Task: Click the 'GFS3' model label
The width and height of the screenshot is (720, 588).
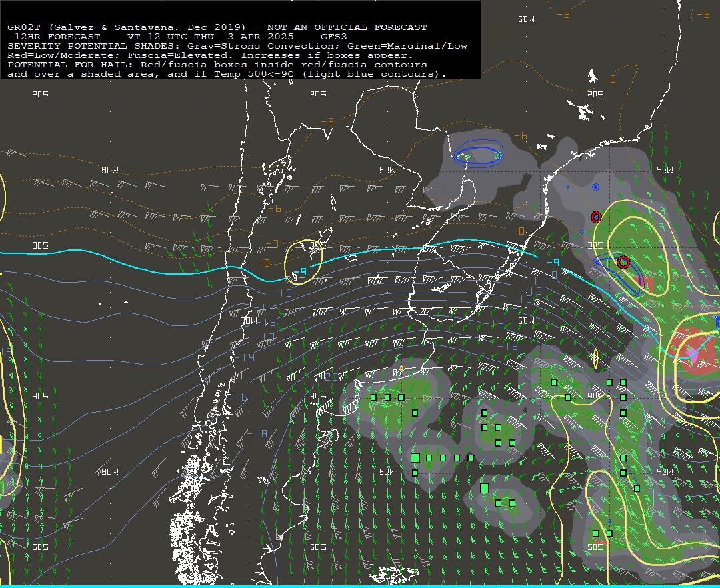Action: point(334,37)
